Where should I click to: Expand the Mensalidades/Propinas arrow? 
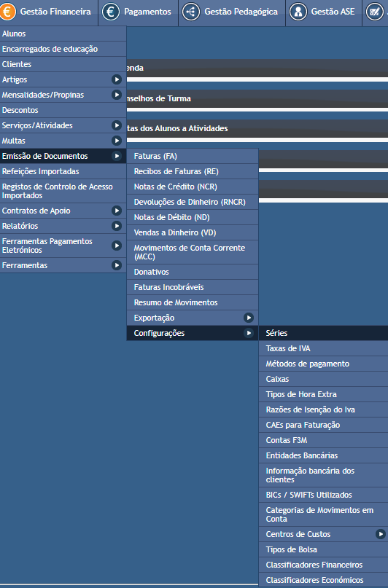117,95
